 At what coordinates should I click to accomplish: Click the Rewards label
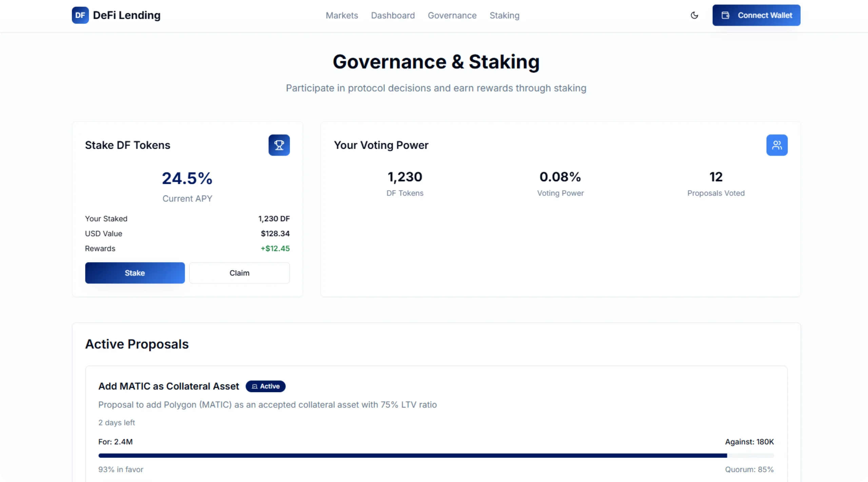[100, 248]
